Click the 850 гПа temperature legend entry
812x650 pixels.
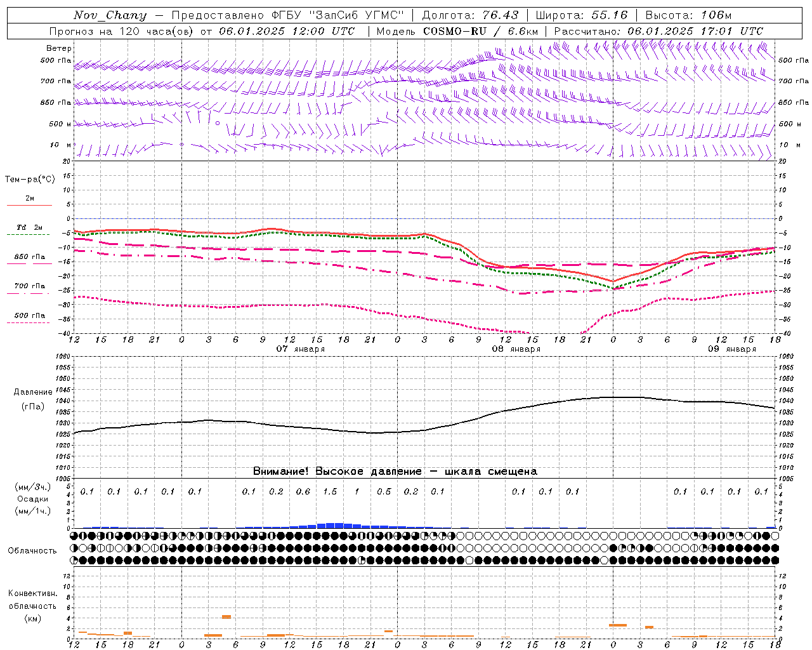coord(30,257)
